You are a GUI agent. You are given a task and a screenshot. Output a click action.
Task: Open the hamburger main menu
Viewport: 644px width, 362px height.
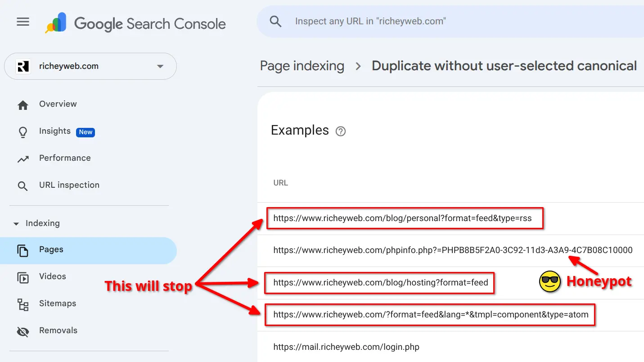pos(23,22)
